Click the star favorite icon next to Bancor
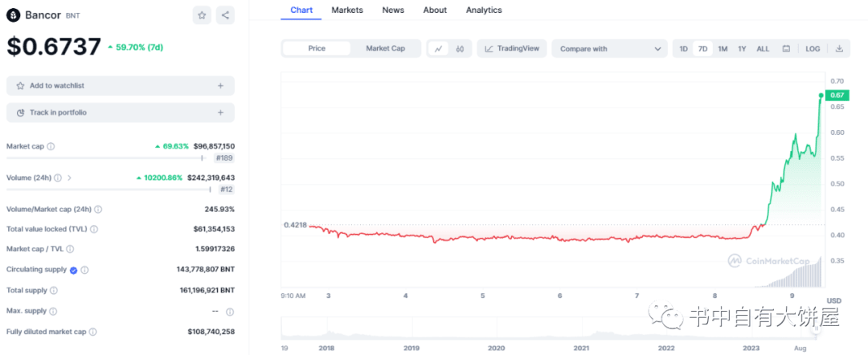 coord(202,14)
